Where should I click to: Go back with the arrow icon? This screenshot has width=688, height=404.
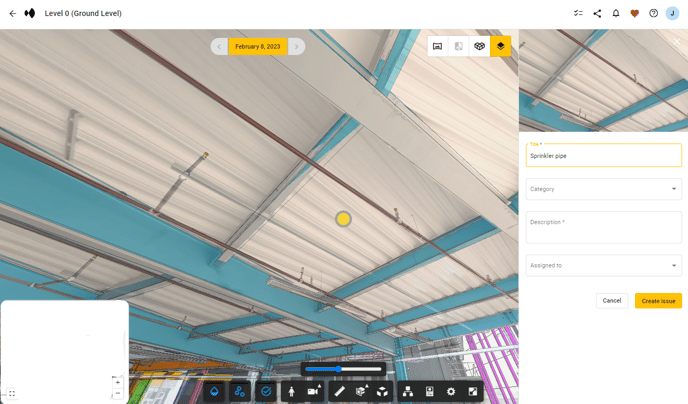tap(13, 14)
